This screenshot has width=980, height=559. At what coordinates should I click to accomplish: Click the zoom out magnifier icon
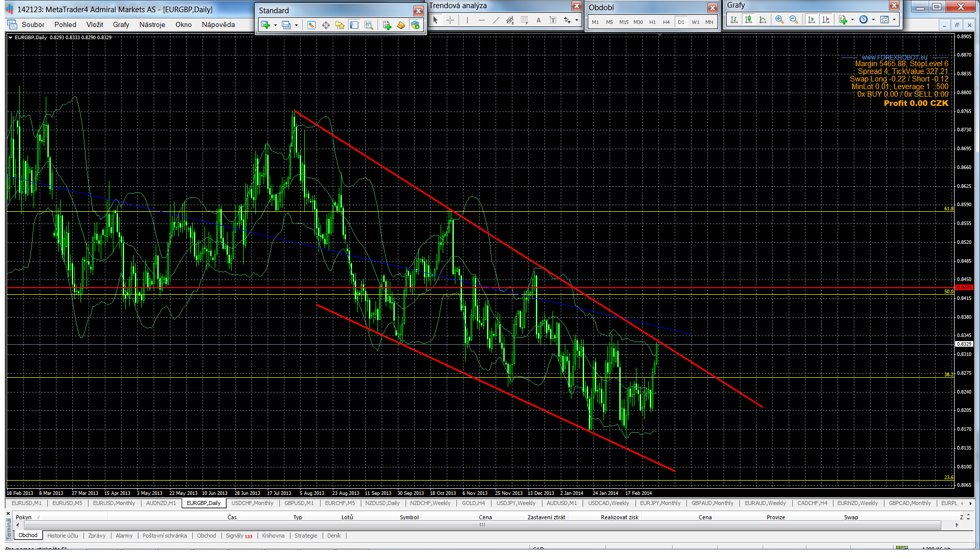click(794, 20)
